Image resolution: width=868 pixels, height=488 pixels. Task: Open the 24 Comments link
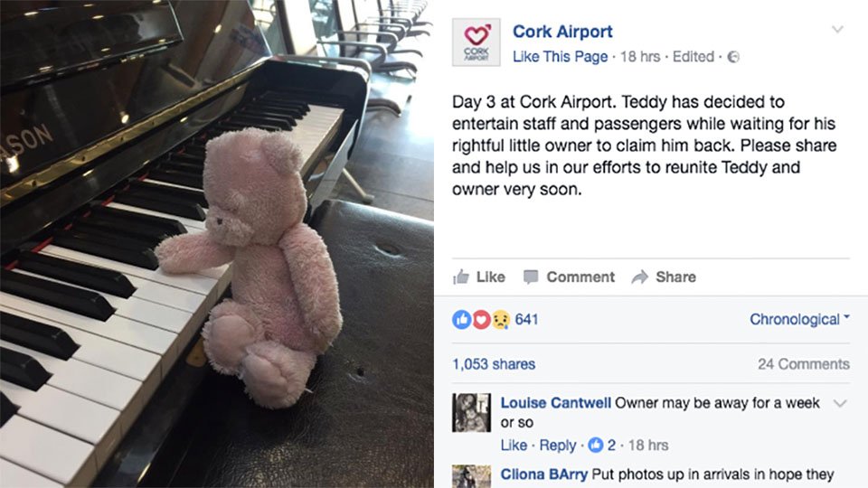click(804, 364)
